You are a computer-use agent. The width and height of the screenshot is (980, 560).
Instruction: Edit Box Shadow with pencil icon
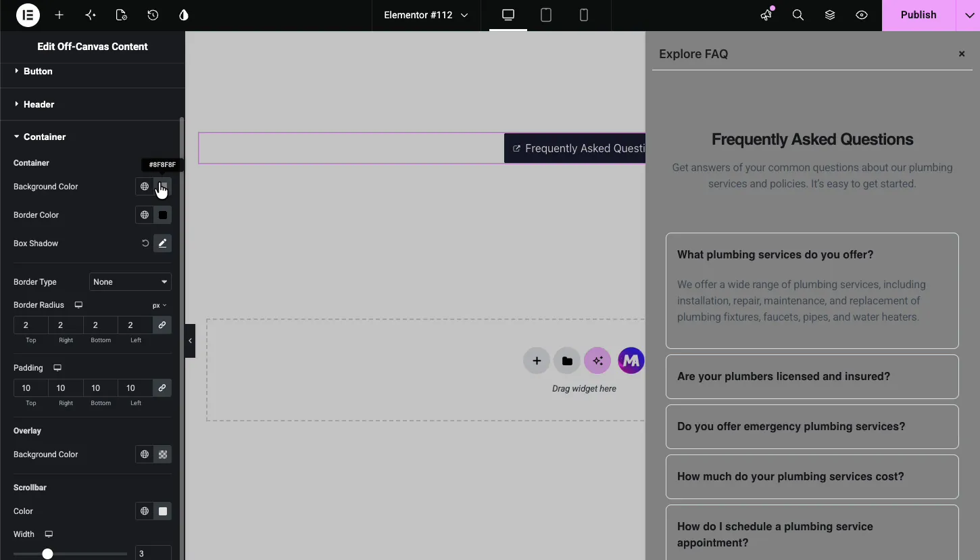[163, 243]
